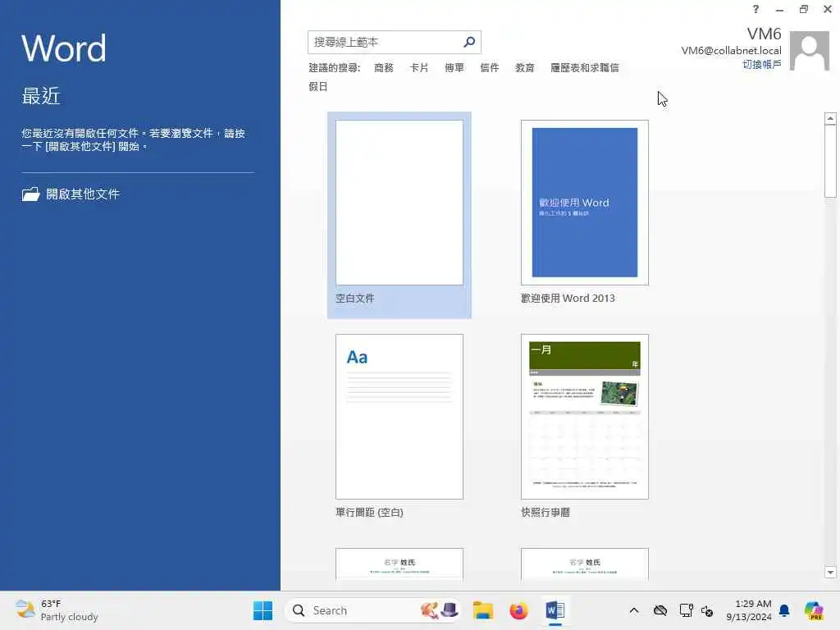Click the Word icon in the taskbar
The image size is (840, 630).
click(555, 610)
